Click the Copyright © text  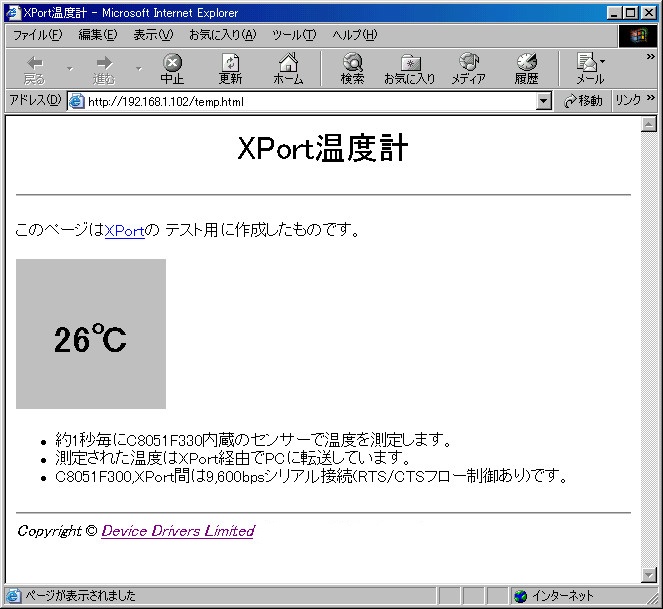click(58, 531)
